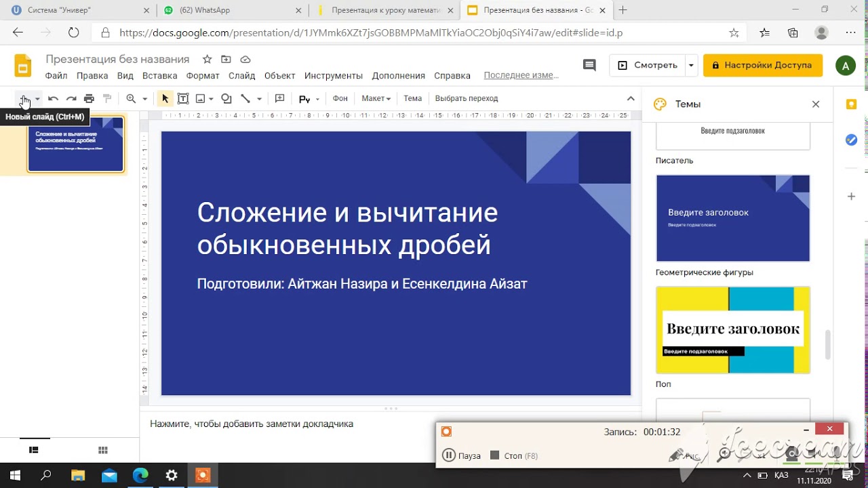Viewport: 868px width, 488px height.
Task: Expand the line type dropdown arrow
Action: click(x=259, y=99)
